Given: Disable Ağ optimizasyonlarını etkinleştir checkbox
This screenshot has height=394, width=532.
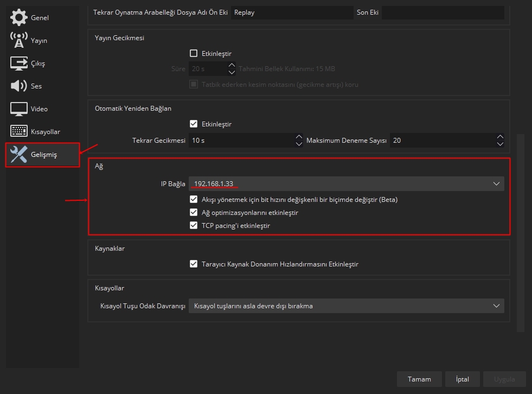Looking at the screenshot, I should (x=194, y=212).
